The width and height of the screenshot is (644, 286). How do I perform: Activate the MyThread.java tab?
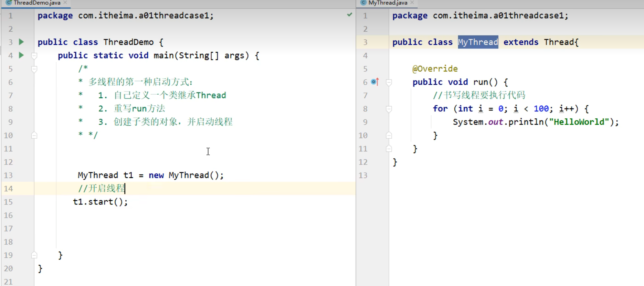click(x=388, y=3)
